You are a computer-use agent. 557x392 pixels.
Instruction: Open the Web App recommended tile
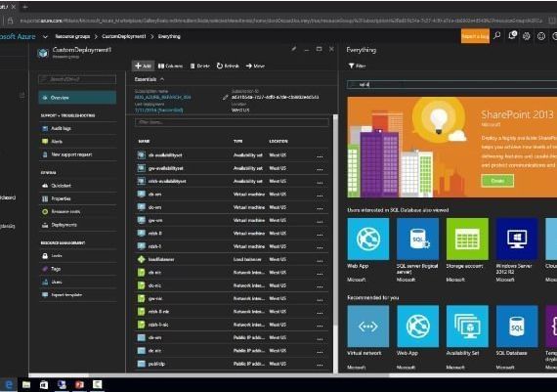coord(418,326)
